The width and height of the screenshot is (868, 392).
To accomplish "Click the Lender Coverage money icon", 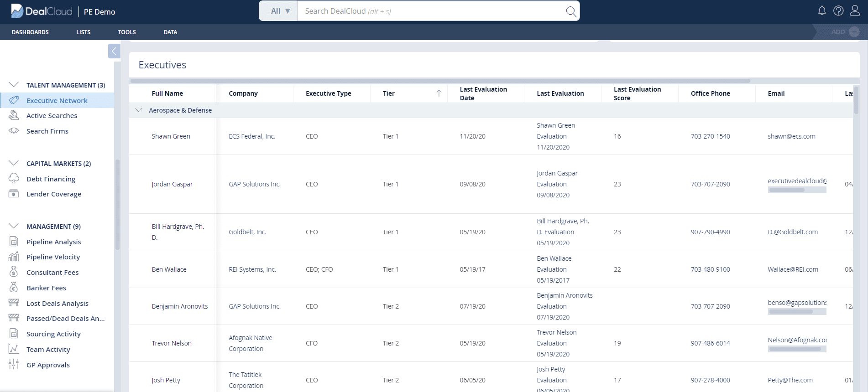I will point(14,194).
